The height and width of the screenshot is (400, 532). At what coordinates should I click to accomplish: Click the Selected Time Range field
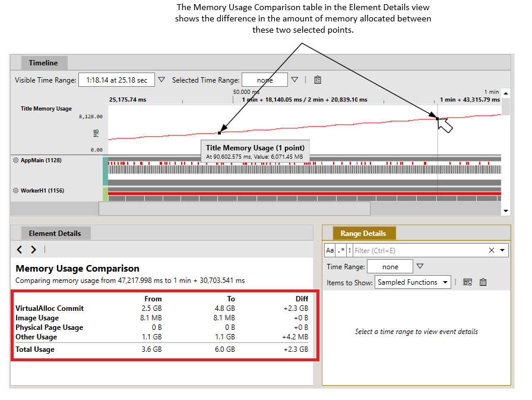coord(265,80)
